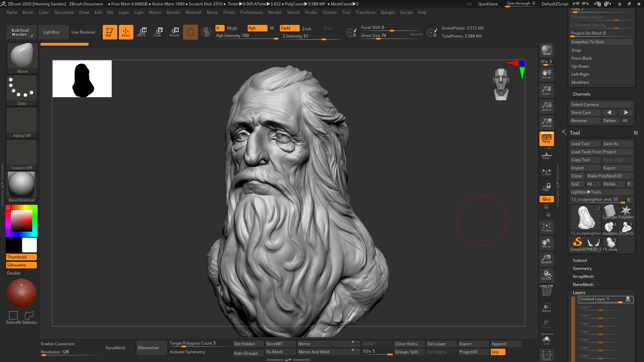Click Make PolyMesh3D button
The height and width of the screenshot is (362, 644).
point(609,176)
